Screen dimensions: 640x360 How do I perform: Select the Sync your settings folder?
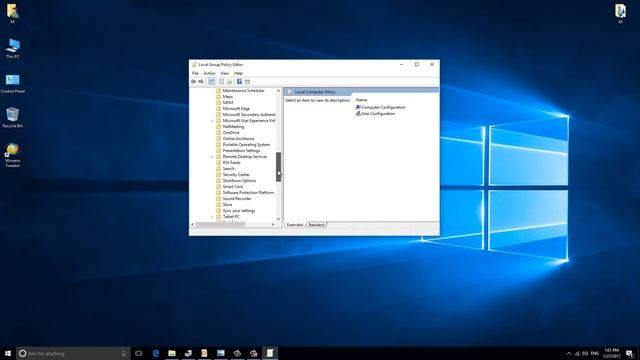click(x=236, y=211)
